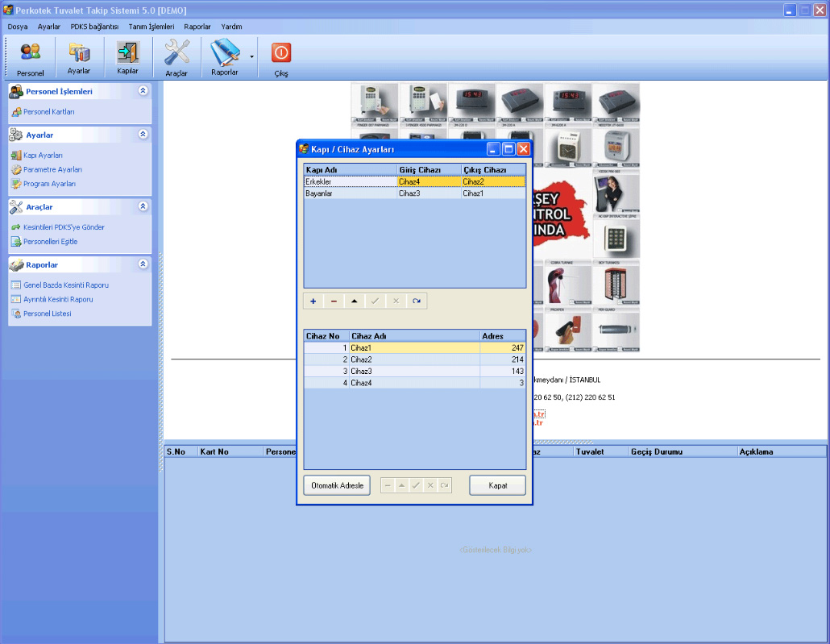This screenshot has height=644, width=830.
Task: Click the Raporlar toolbar icon
Action: [x=226, y=57]
